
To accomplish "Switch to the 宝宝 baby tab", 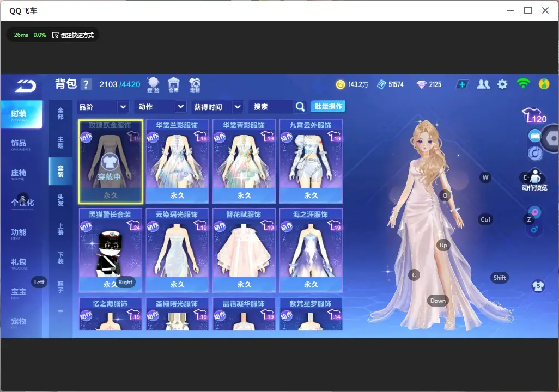I will pos(21,292).
